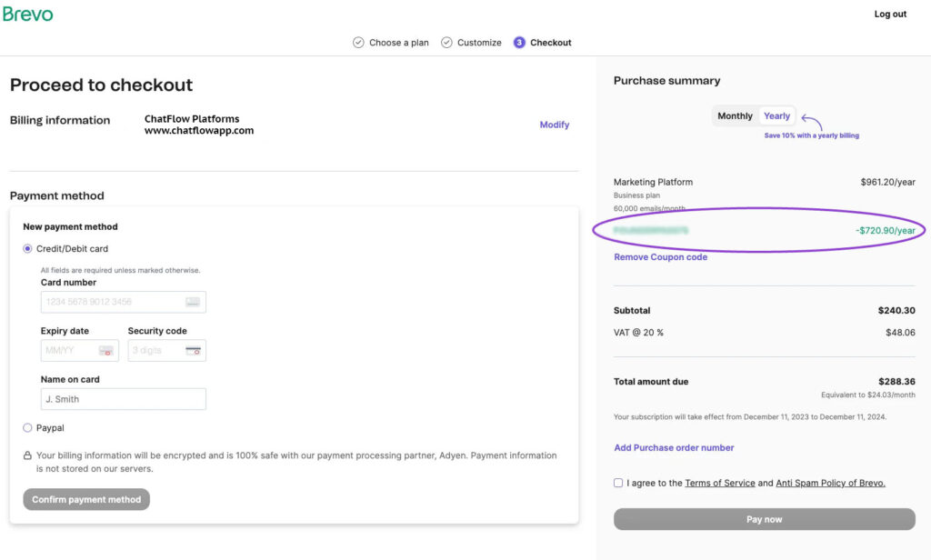Click Remove Coupon code
931x560 pixels.
click(x=660, y=256)
